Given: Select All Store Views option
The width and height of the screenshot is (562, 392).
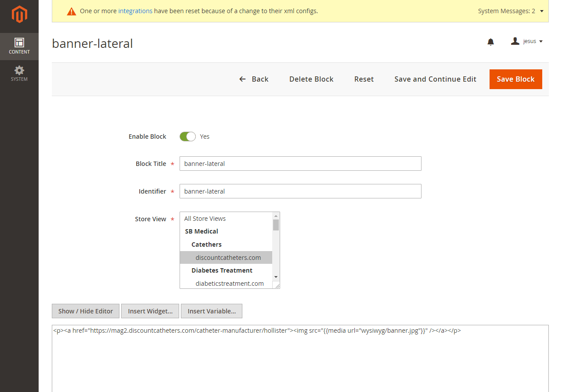Looking at the screenshot, I should pos(205,219).
